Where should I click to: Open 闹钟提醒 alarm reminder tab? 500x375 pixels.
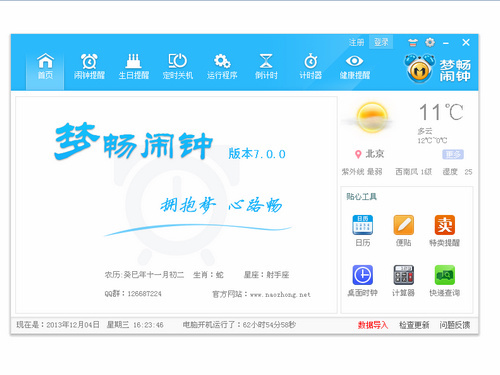click(x=89, y=67)
